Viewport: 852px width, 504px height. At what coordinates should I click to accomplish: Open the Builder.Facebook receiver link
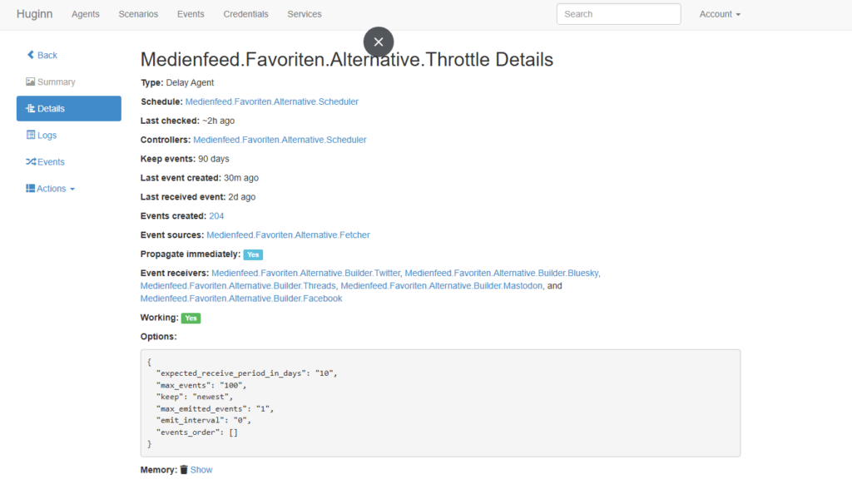(241, 299)
